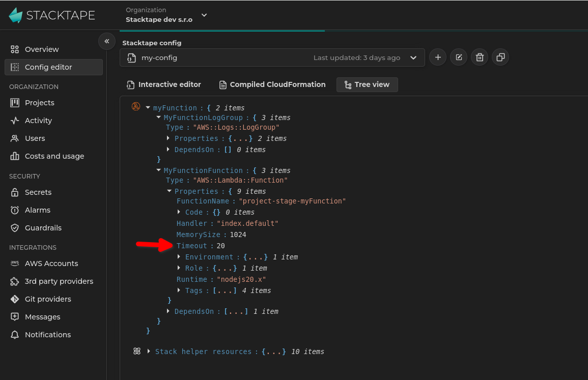588x380 pixels.
Task: Expand LogGroup Properties with 2 items
Action: pyautogui.click(x=168, y=138)
